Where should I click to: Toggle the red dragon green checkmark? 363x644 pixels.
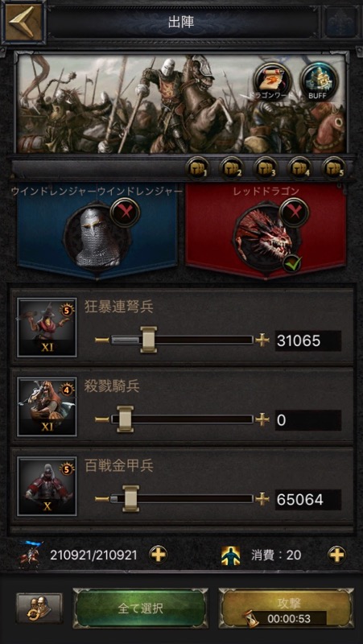(x=292, y=264)
